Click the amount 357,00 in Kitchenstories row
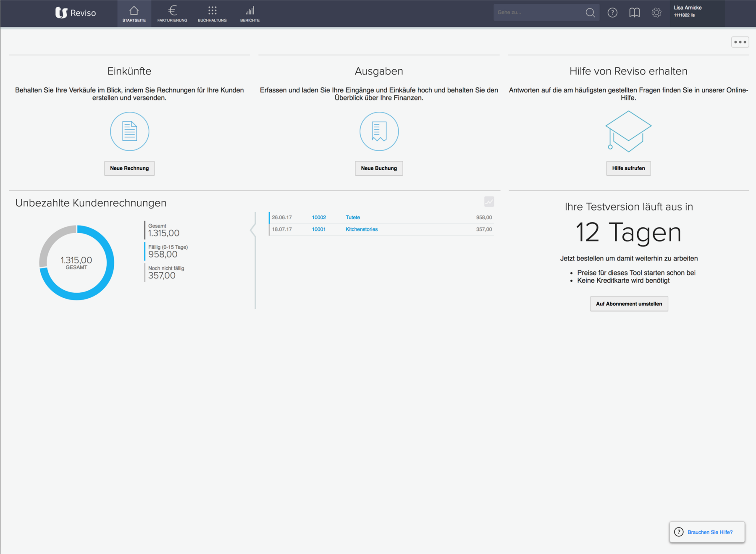Viewport: 756px width, 554px height. pos(484,229)
